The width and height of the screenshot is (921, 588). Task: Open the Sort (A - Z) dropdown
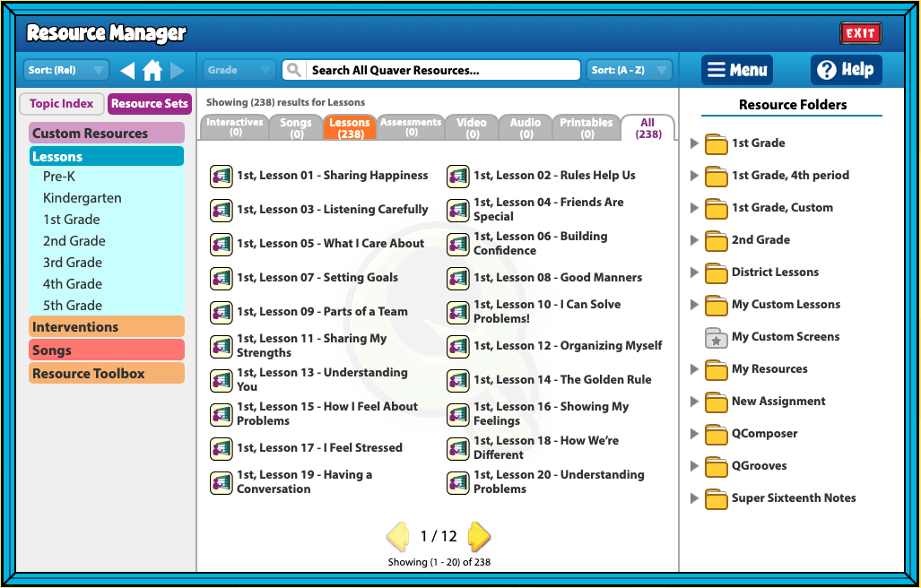click(629, 71)
